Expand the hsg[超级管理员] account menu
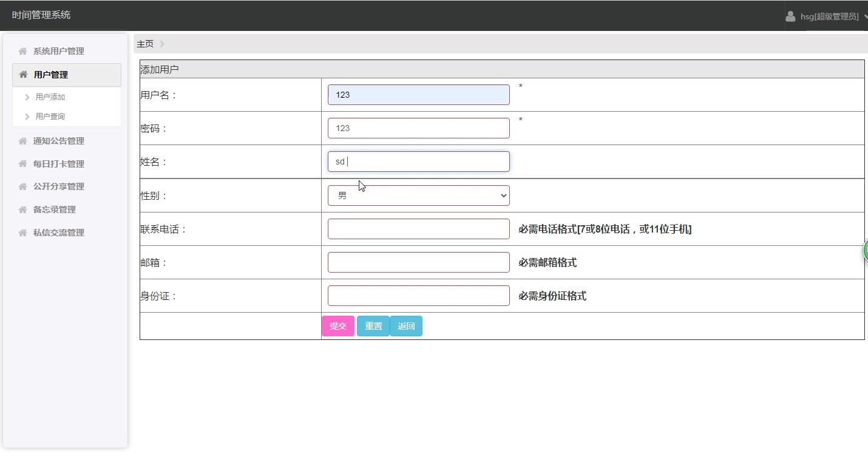 827,16
